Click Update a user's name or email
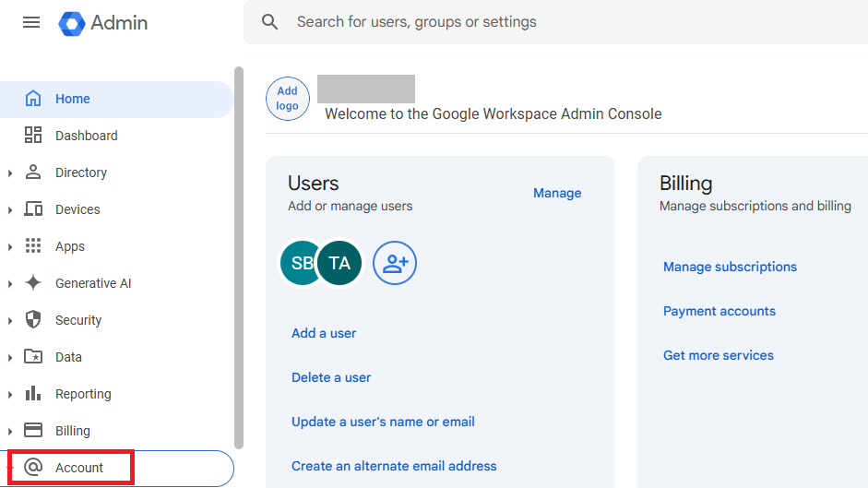 [383, 422]
